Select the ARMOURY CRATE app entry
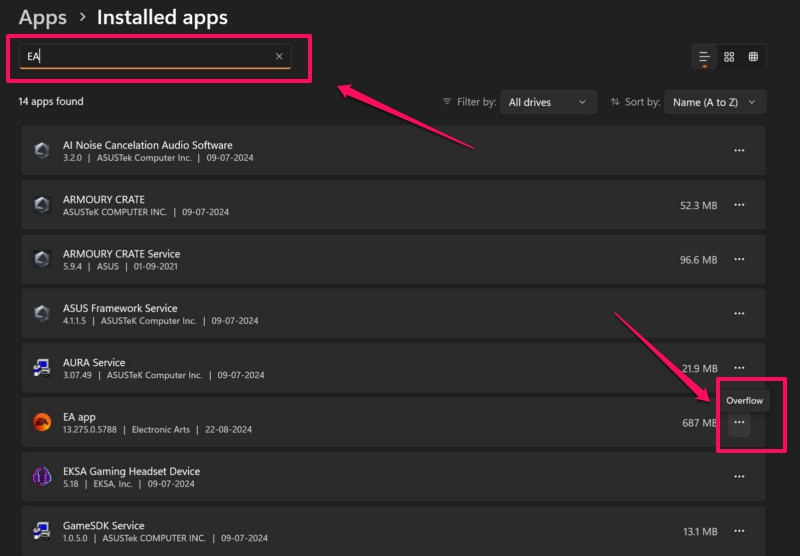The width and height of the screenshot is (800, 556). [x=300, y=205]
